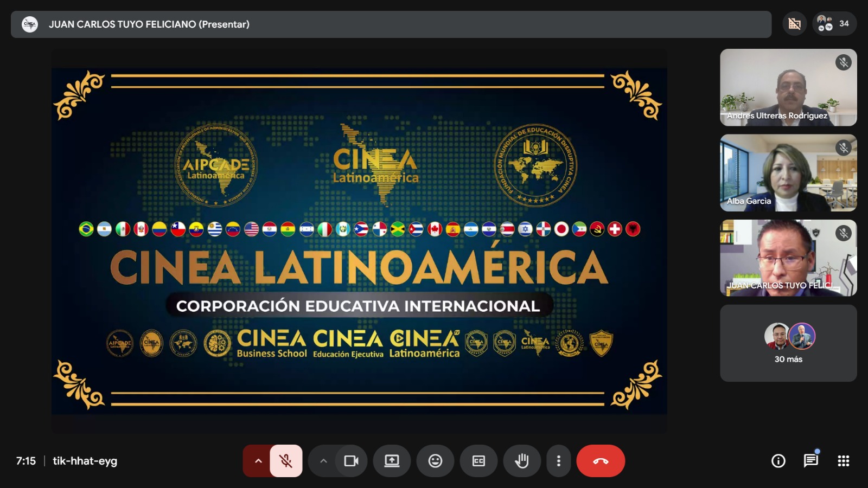This screenshot has width=868, height=488.
Task: Select Alba Garcia's video tile
Action: 788,172
